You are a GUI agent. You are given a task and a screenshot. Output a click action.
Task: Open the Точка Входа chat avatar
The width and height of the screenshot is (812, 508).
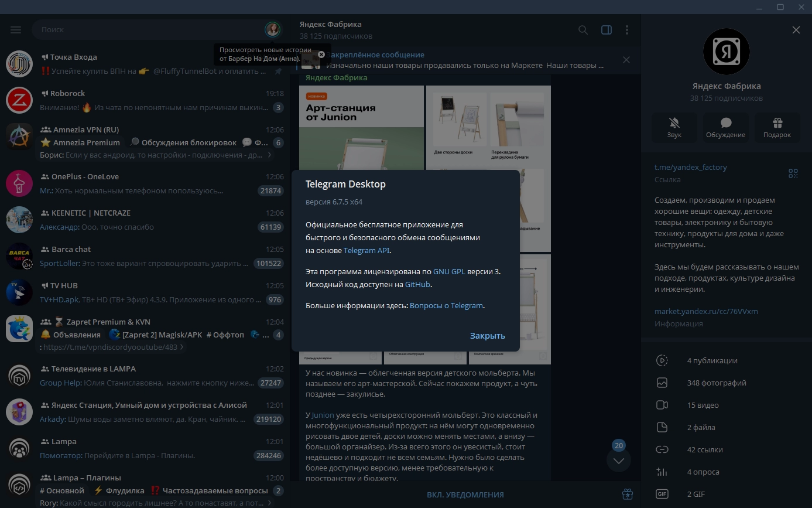[19, 64]
